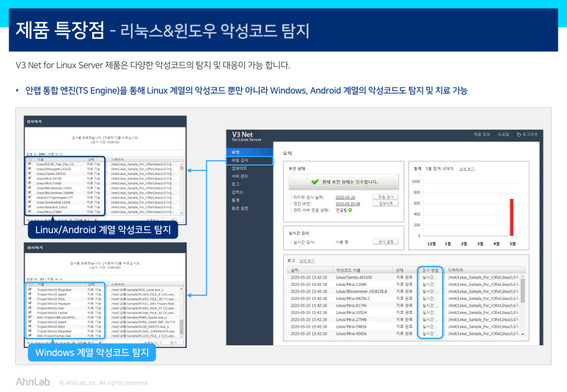Open 업데이트 in the V3 Net sidebar
This screenshot has height=392, width=567.
click(x=249, y=168)
